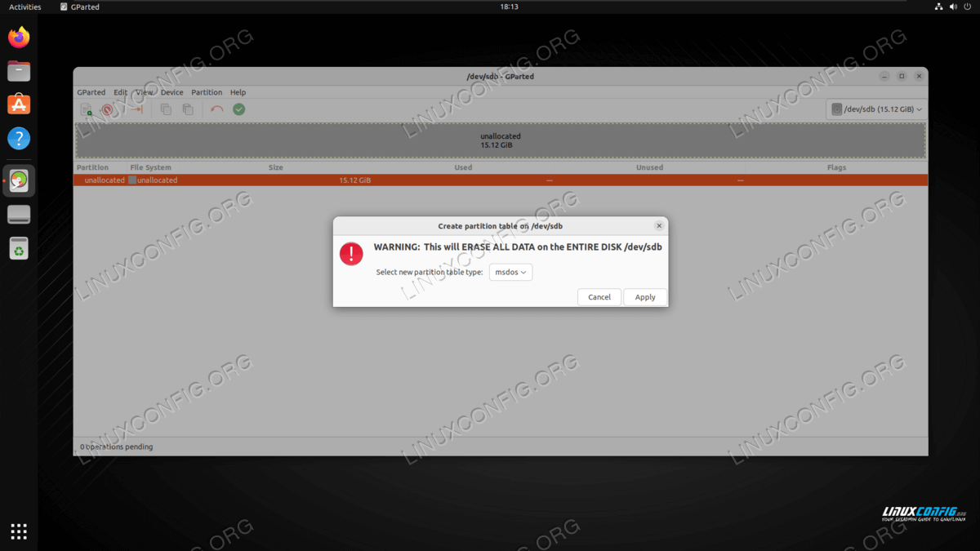Open the Partition menu
980x551 pixels.
click(207, 92)
